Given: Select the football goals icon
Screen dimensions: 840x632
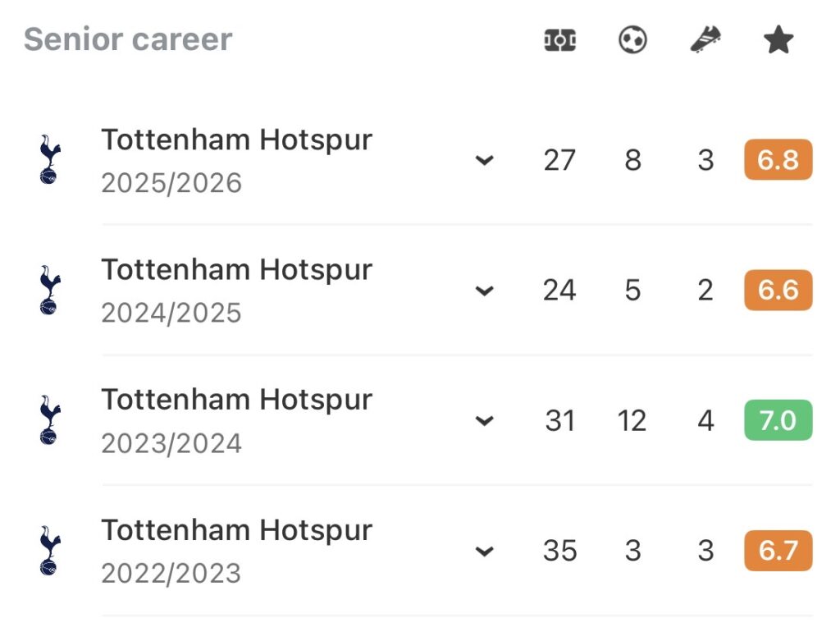Looking at the screenshot, I should (632, 39).
